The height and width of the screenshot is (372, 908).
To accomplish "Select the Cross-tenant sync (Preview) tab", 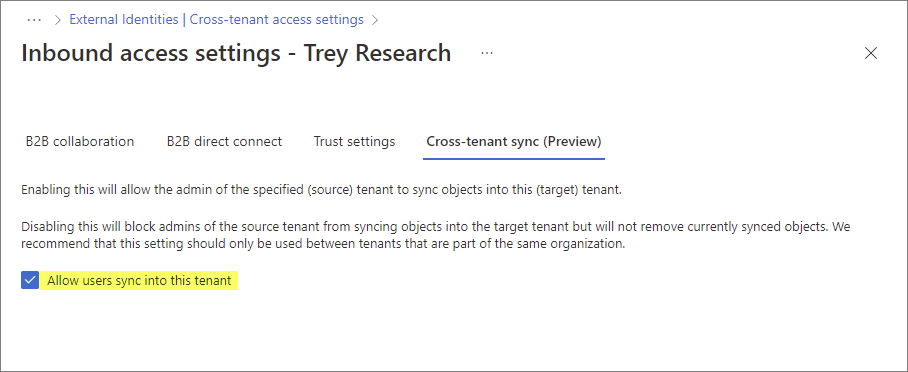I will click(x=514, y=141).
